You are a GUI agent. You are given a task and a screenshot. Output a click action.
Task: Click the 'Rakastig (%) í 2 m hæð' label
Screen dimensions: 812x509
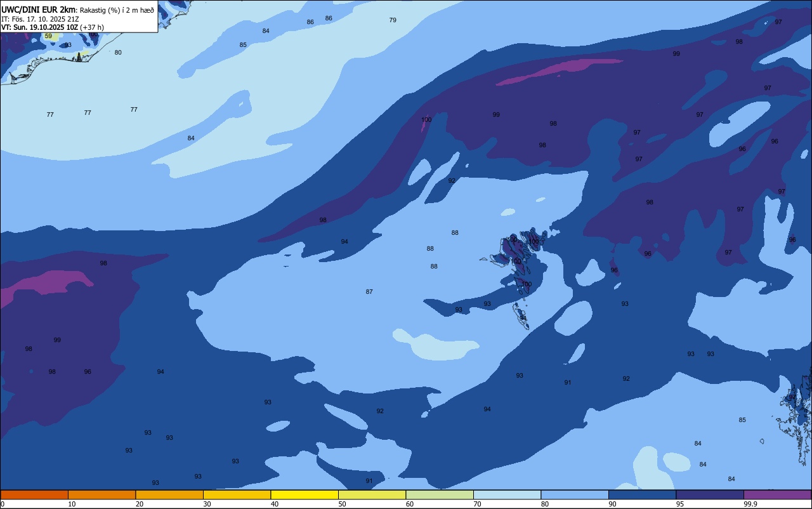pos(117,10)
